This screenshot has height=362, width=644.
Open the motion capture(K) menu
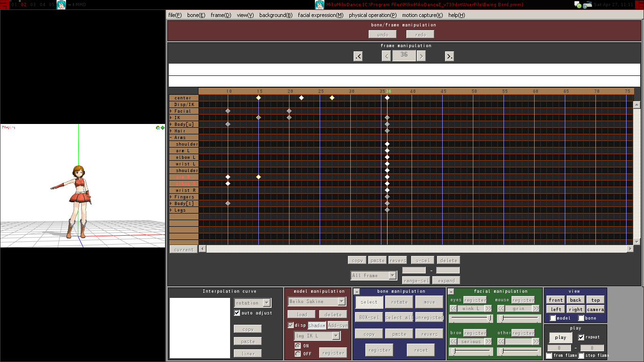pos(422,15)
